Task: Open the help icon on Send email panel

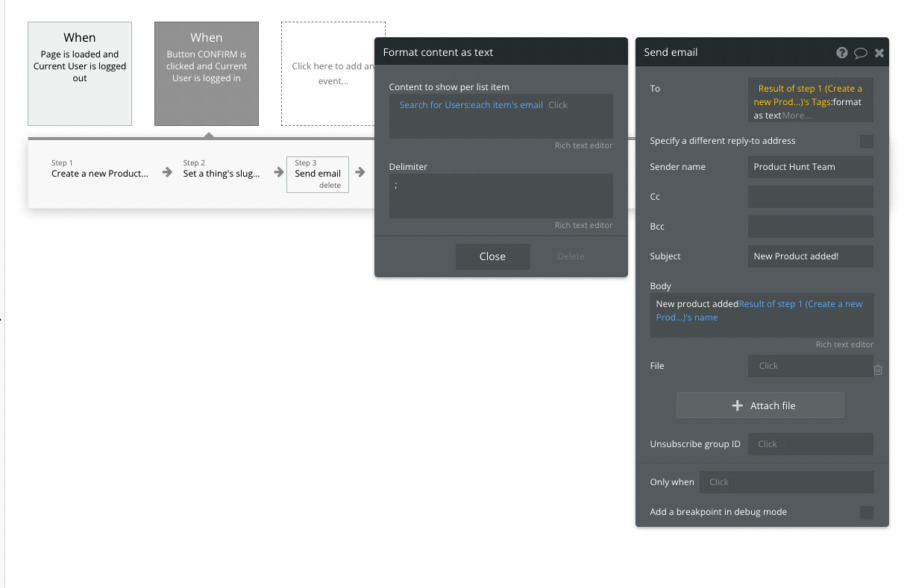Action: 842,52
